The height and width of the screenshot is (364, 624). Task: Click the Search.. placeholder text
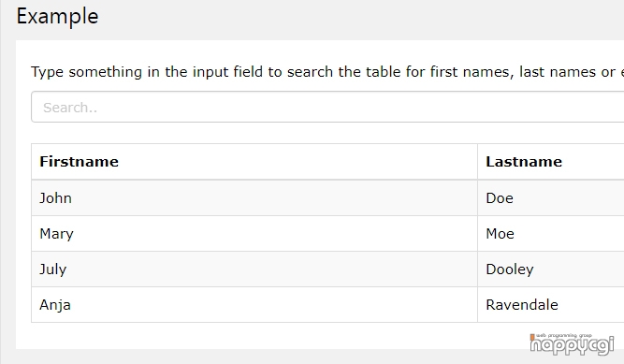[70, 108]
